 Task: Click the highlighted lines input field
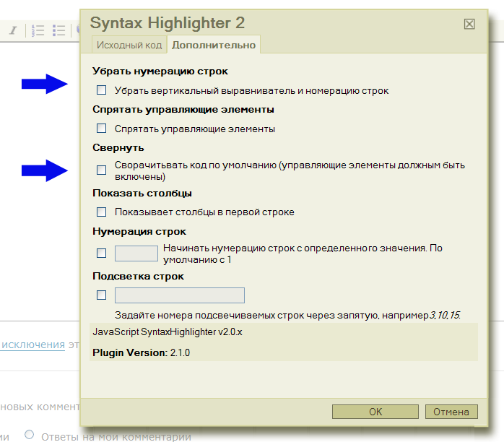click(x=180, y=295)
